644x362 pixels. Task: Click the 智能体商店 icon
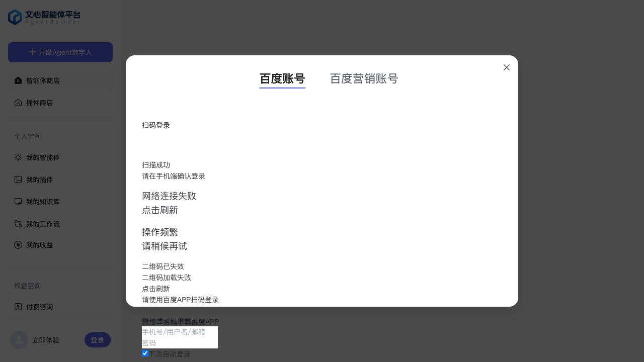(18, 80)
